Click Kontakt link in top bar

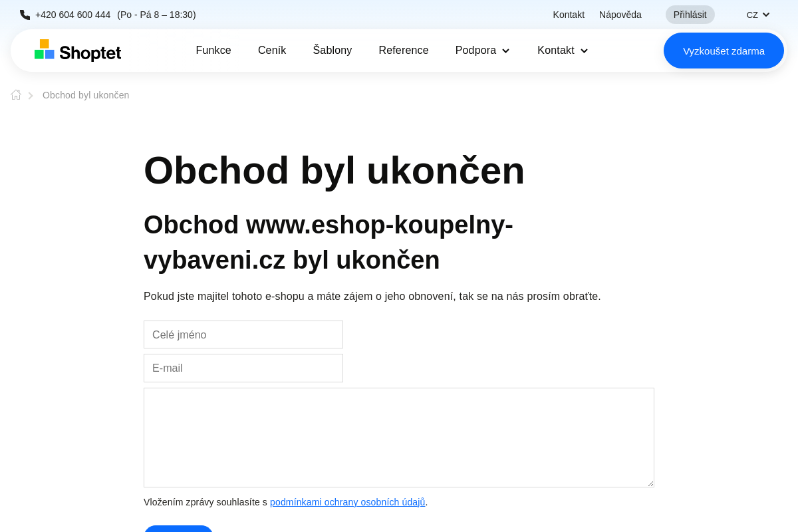(569, 15)
